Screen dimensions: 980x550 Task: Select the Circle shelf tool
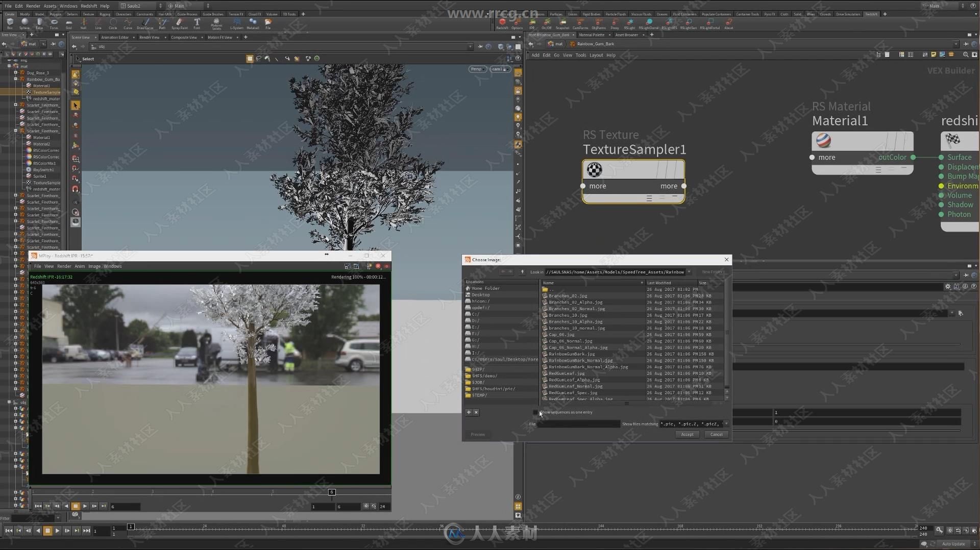click(113, 23)
